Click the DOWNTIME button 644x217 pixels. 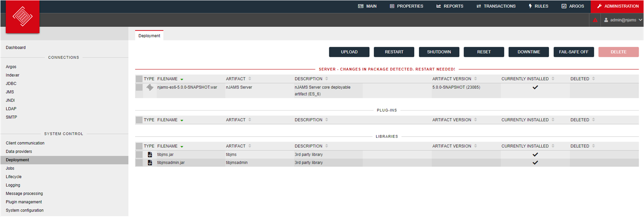pyautogui.click(x=529, y=52)
